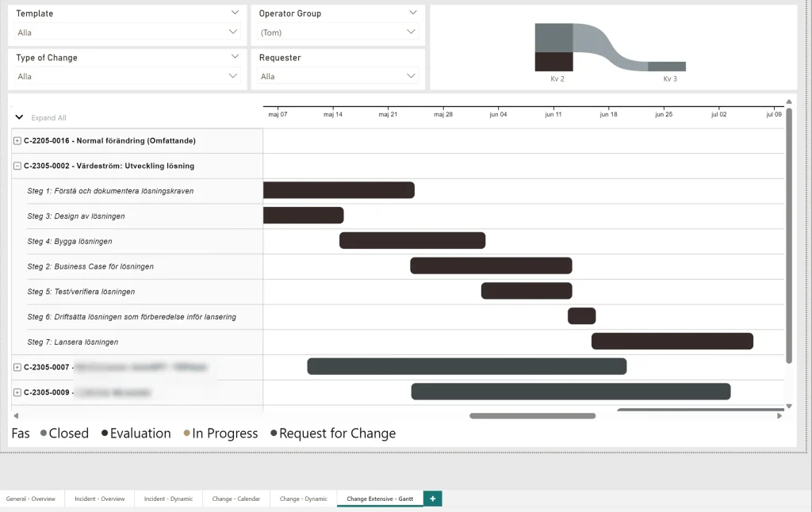
Task: Click the In Progress legend entry
Action: pos(220,434)
